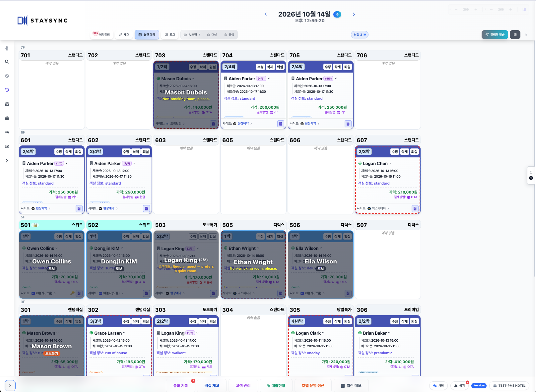Open the 제어 tab
Viewport: 536px width, 392px height.
124,34
